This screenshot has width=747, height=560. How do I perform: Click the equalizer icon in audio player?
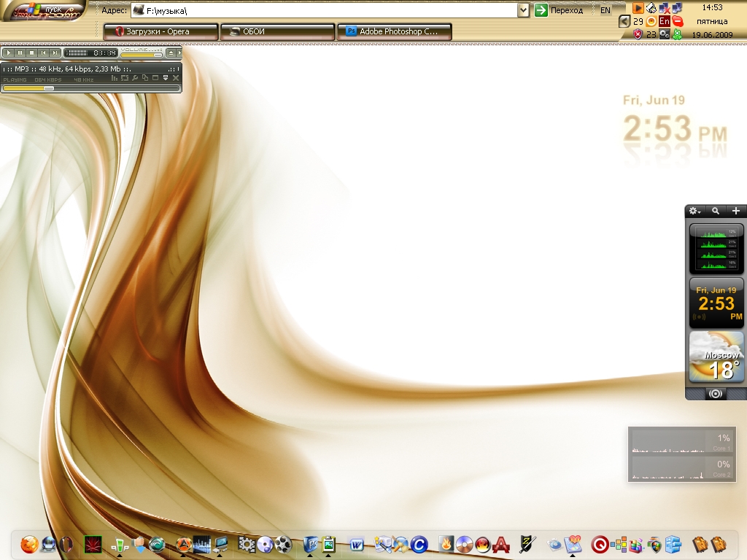(x=115, y=78)
